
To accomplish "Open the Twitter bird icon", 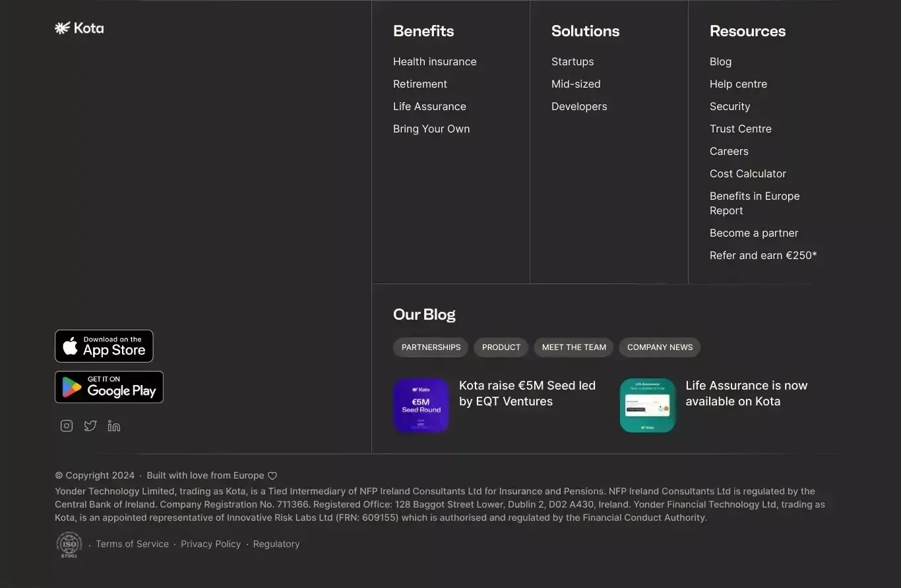I will tap(90, 426).
